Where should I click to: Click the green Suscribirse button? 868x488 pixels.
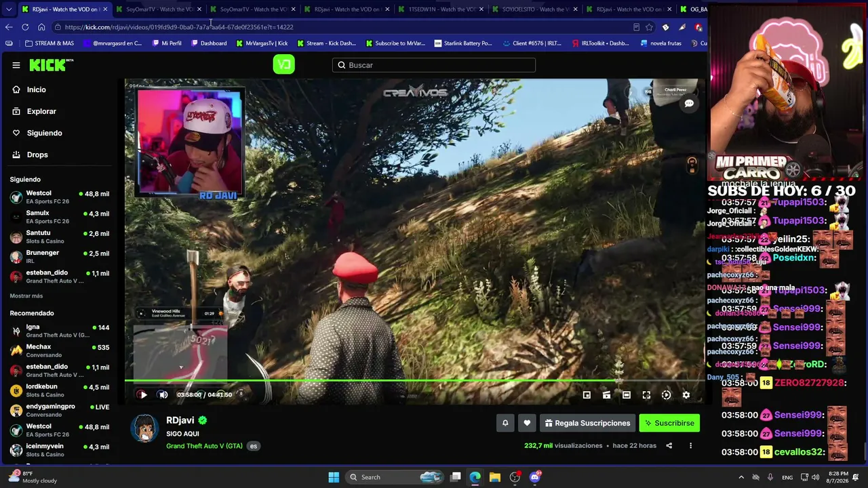(669, 423)
